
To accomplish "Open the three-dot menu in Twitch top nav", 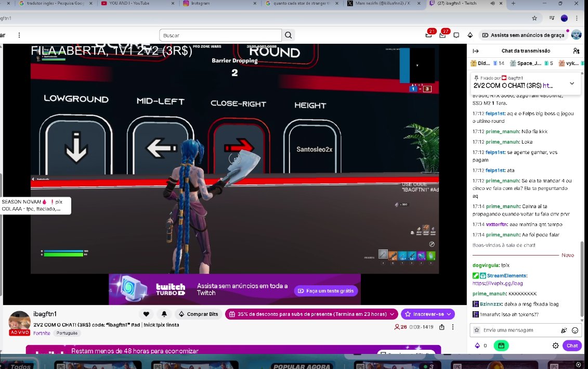I will click(x=19, y=35).
